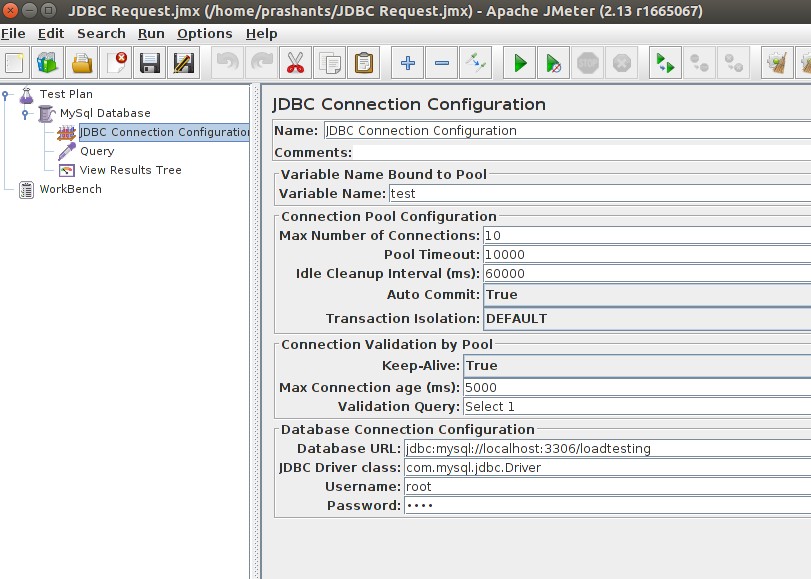Click the Remove minus toolbar icon
This screenshot has width=811, height=579.
click(441, 63)
